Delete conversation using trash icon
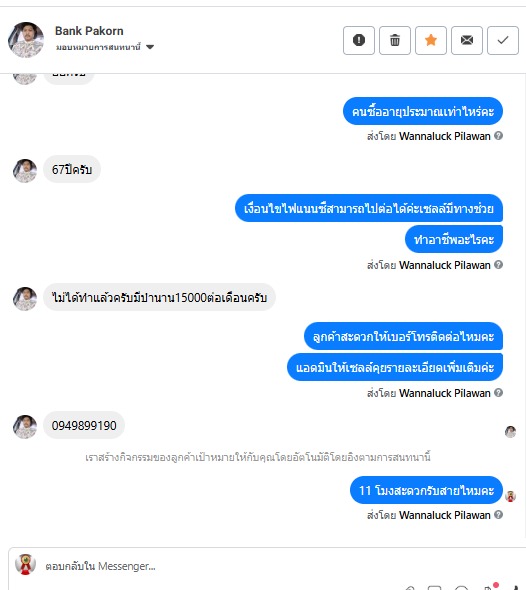526x590 pixels. click(x=395, y=40)
